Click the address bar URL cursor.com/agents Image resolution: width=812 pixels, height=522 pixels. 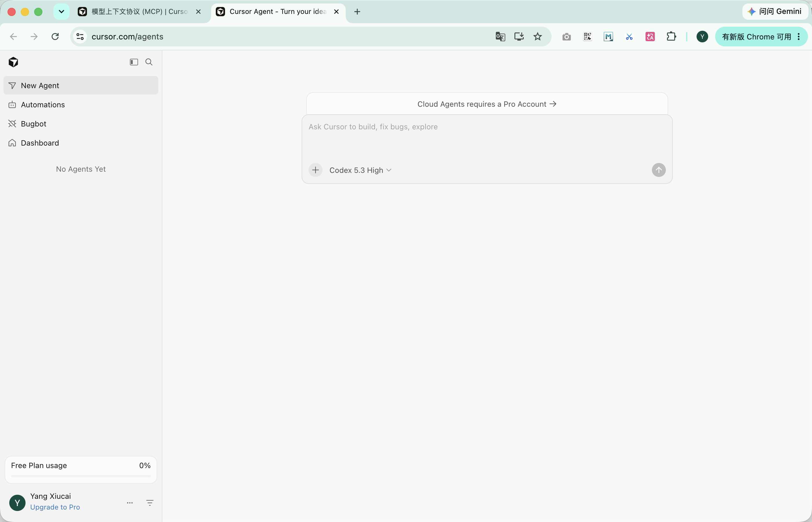(127, 37)
